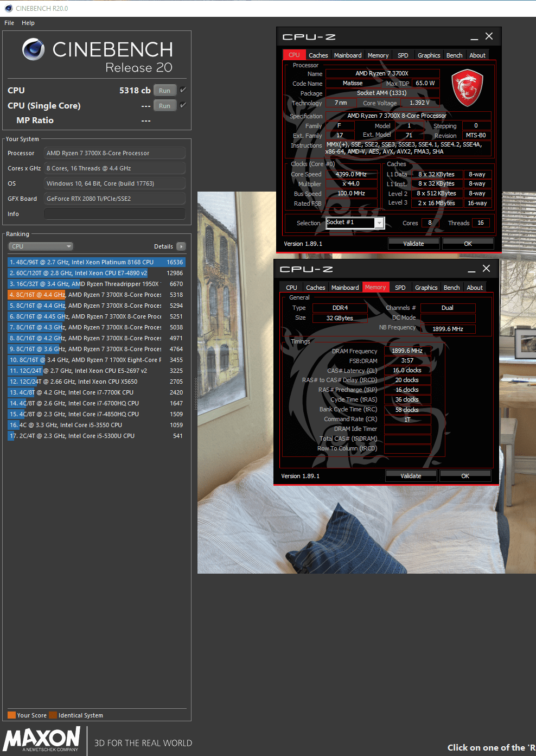Click the empty Info input field
The height and width of the screenshot is (756, 536).
(114, 214)
